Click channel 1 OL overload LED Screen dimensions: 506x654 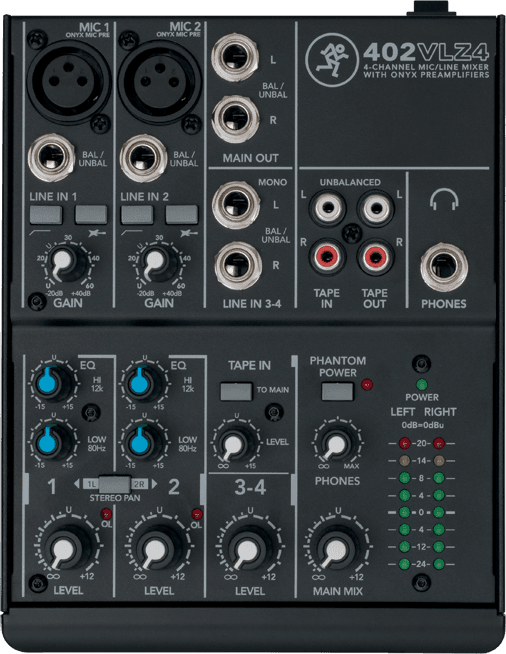[106, 513]
